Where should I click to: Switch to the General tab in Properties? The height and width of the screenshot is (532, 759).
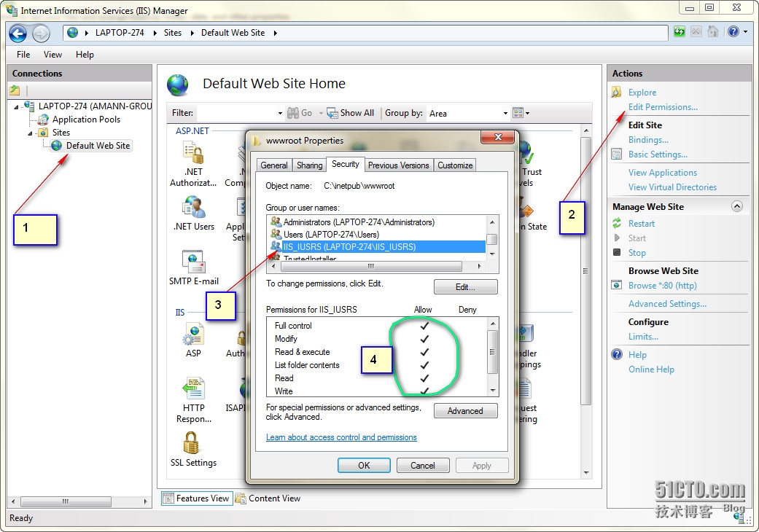tap(274, 165)
